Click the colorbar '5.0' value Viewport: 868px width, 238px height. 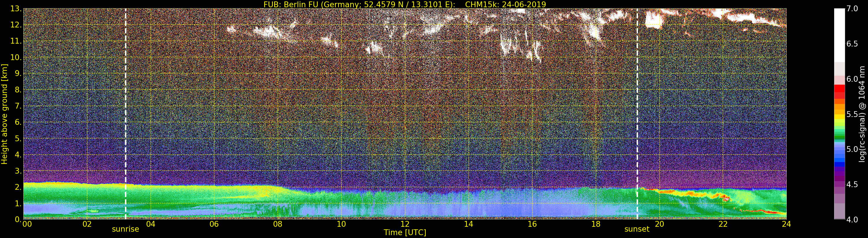[x=852, y=149]
